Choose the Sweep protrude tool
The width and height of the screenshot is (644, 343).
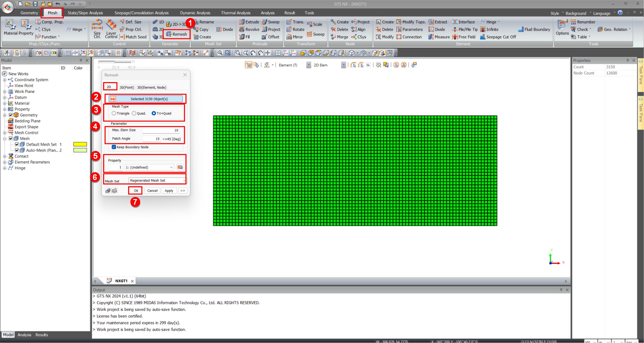pos(271,22)
